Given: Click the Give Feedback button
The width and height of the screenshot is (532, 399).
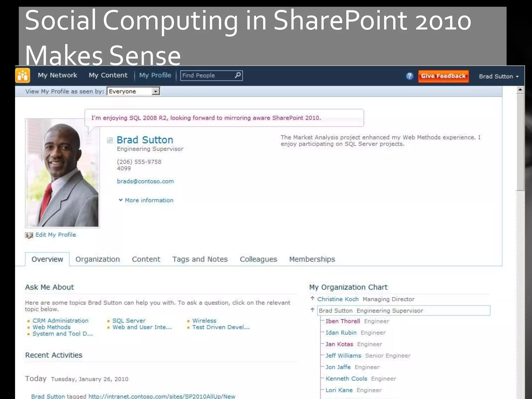Looking at the screenshot, I should [x=443, y=76].
